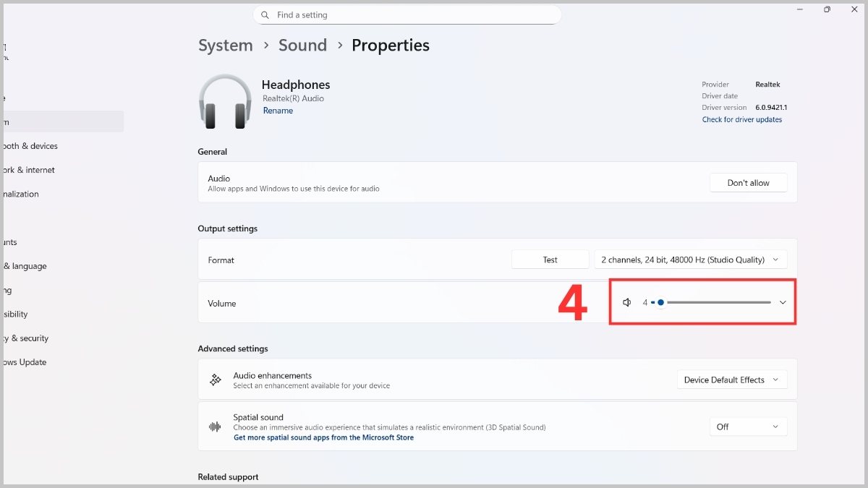Open the Device Default Effects dropdown
The width and height of the screenshot is (868, 488).
point(731,380)
